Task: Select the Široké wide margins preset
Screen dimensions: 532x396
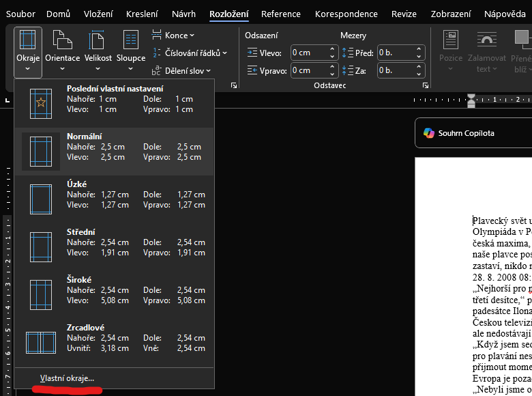Action: (114, 290)
